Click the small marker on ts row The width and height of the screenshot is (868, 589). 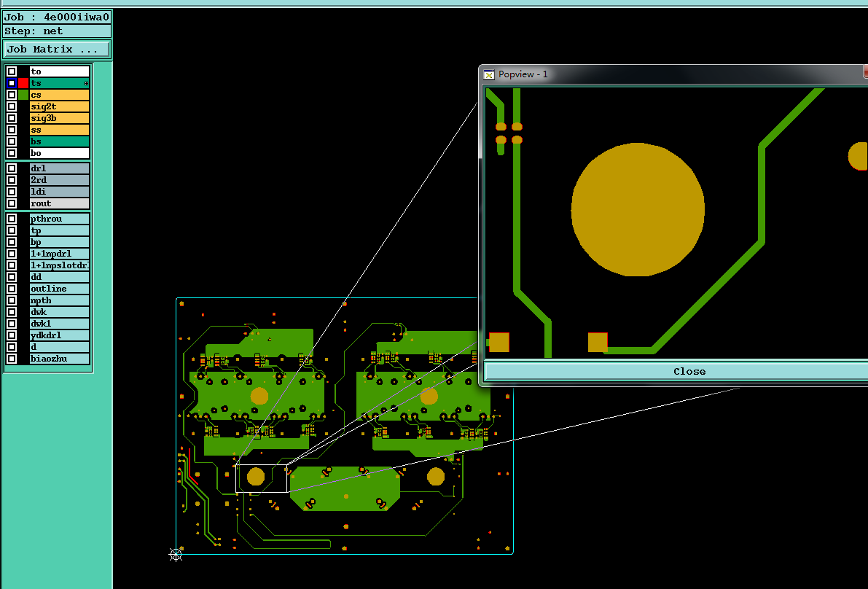pyautogui.click(x=86, y=84)
